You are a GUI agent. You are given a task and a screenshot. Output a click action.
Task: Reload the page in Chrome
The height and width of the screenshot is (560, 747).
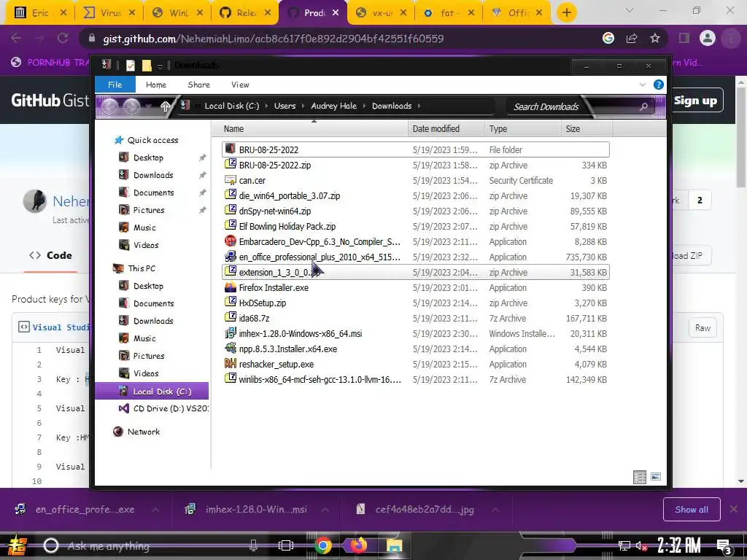(63, 39)
